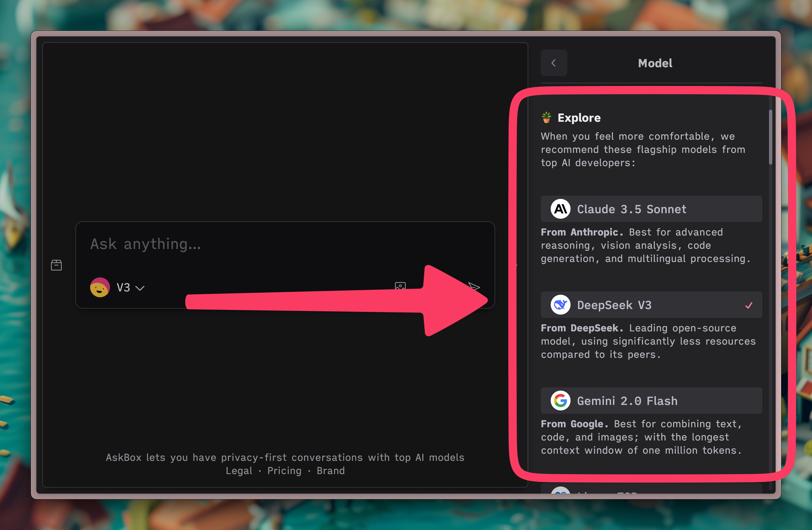Click the 'From Anthropic' description text
Image resolution: width=812 pixels, height=530 pixels.
click(x=646, y=245)
